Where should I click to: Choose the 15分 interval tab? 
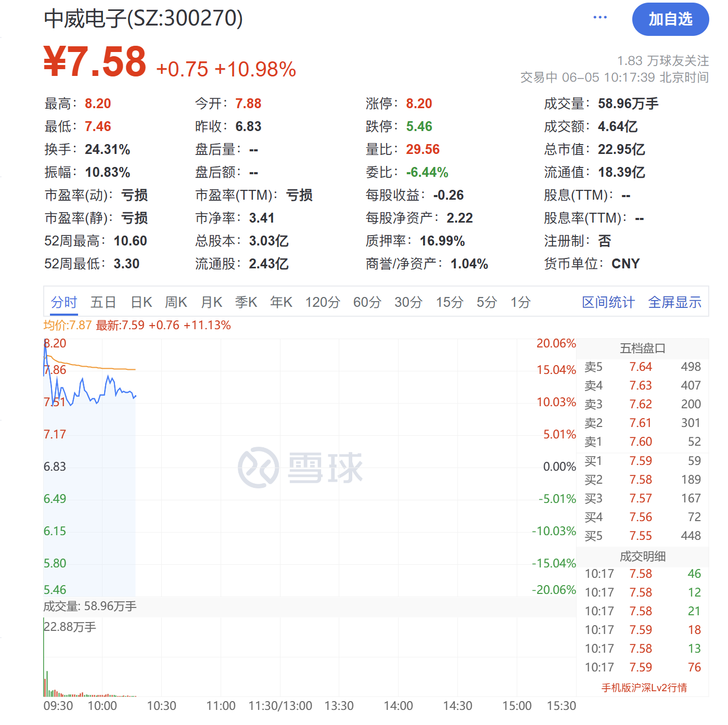[x=450, y=302]
